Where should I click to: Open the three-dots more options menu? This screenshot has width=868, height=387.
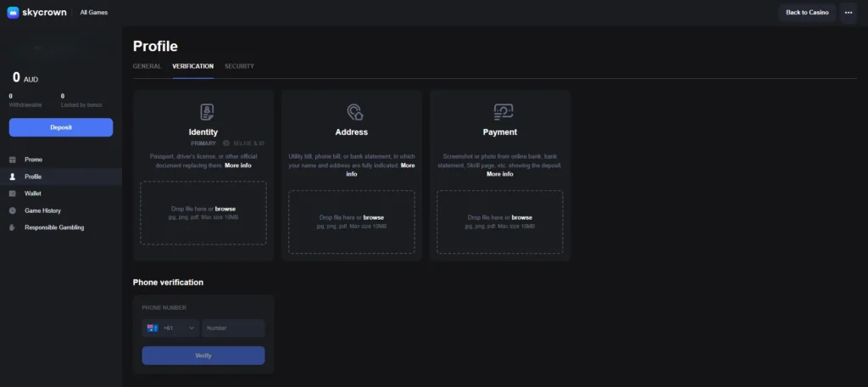(848, 13)
